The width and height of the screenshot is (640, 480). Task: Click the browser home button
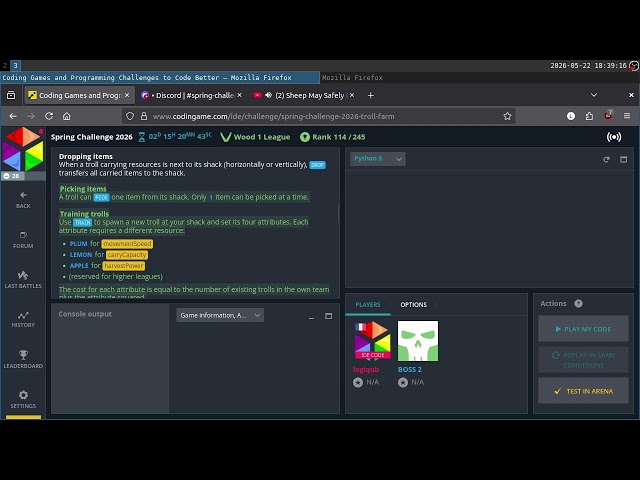(x=67, y=116)
